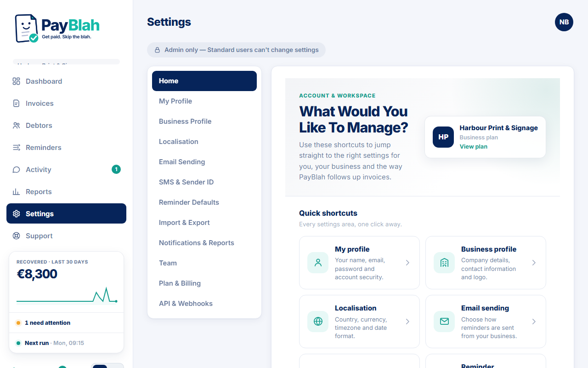Click the orange need-attention status dot
This screenshot has width=588, height=368.
point(18,323)
